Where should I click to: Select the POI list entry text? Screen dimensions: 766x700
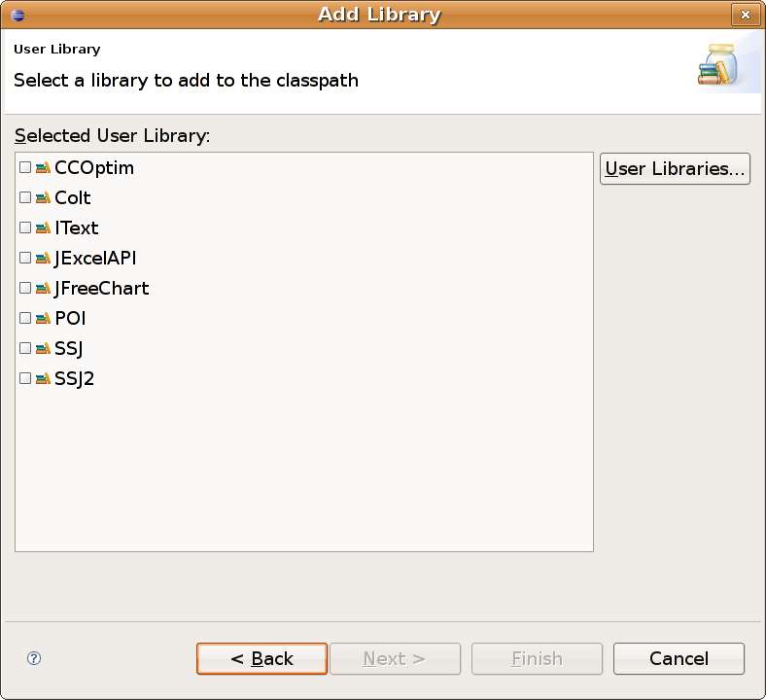point(70,319)
